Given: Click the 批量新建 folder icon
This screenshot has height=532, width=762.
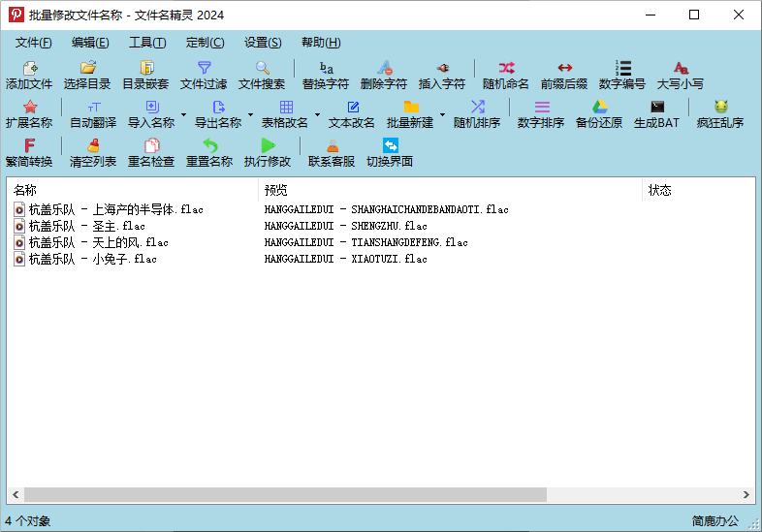Looking at the screenshot, I should (411, 107).
